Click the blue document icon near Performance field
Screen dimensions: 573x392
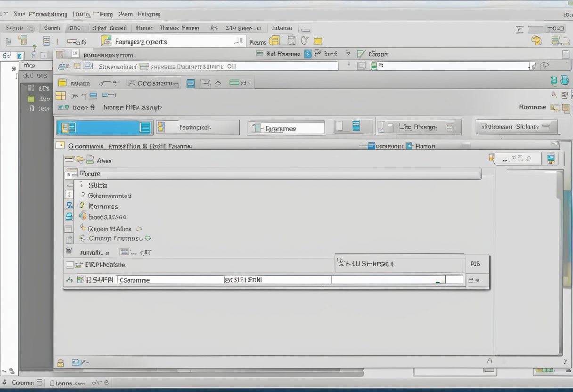356,126
